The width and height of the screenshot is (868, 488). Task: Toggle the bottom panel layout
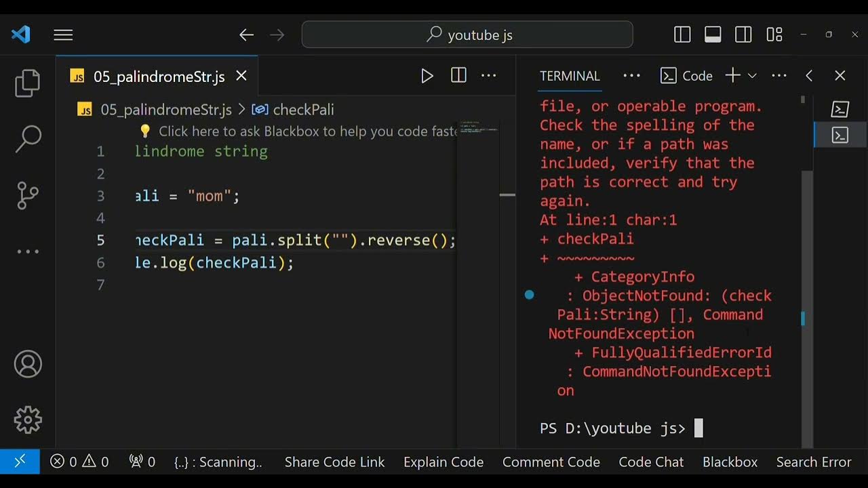coord(713,35)
